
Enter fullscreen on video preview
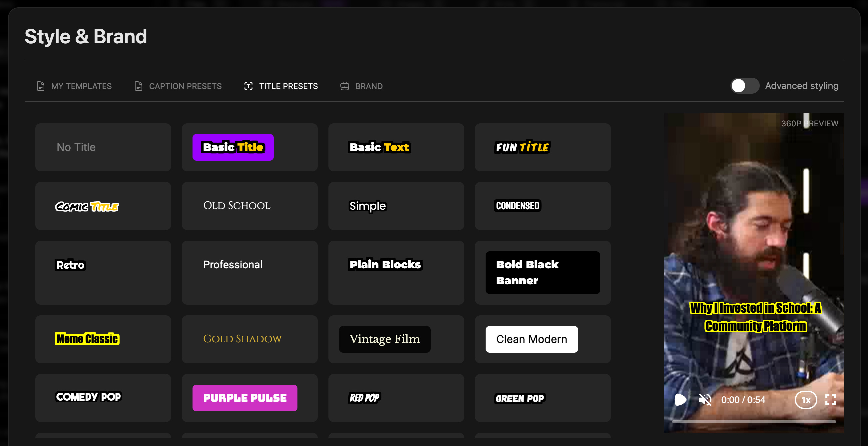pos(830,400)
